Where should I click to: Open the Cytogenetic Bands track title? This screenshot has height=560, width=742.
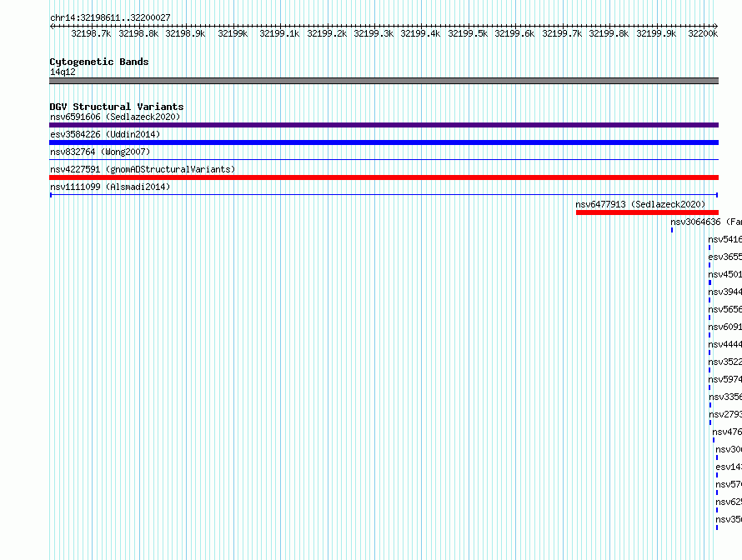tap(99, 62)
